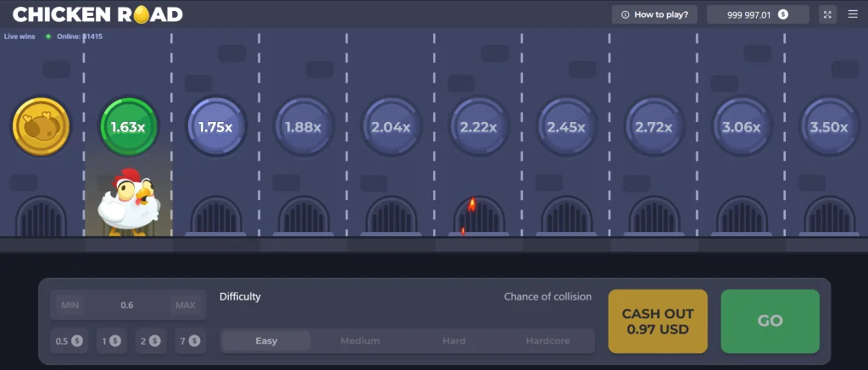Set bet to MIN
The height and width of the screenshot is (370, 868).
click(x=70, y=306)
